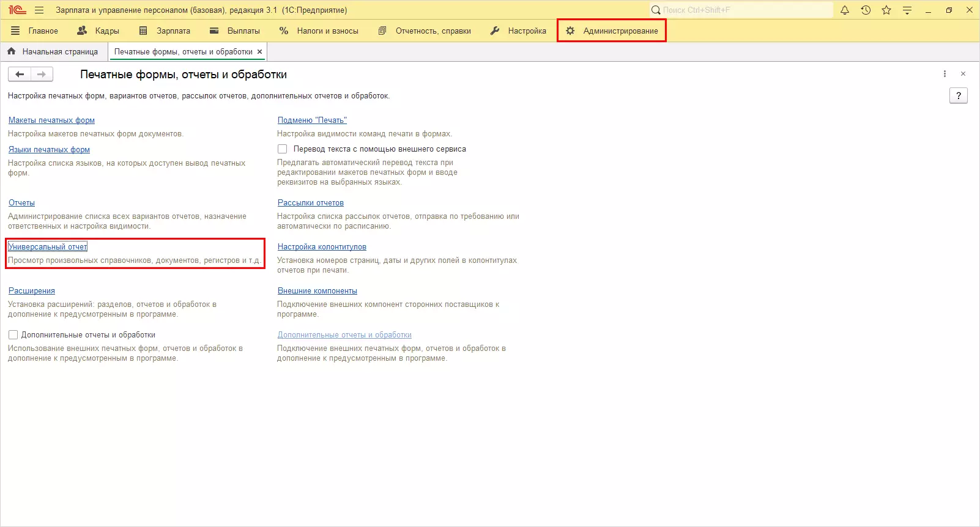The width and height of the screenshot is (980, 527).
Task: Open Рассылки отчетов link
Action: [311, 203]
